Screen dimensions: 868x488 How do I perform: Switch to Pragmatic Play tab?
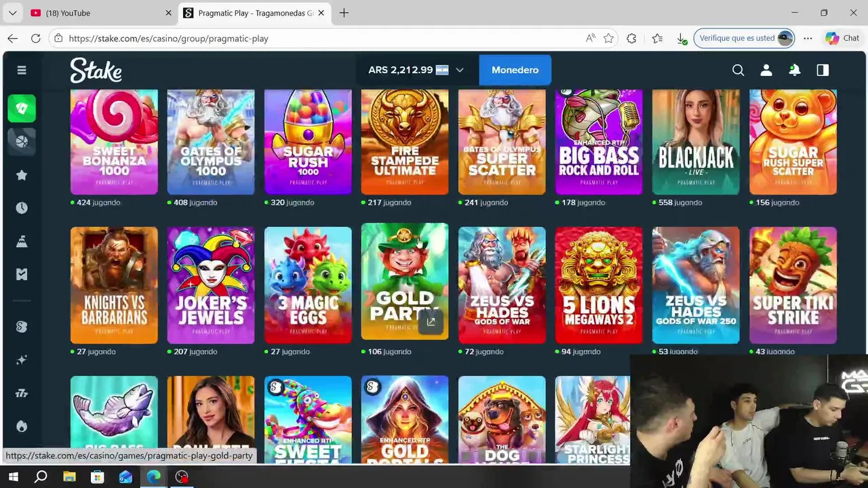click(254, 13)
